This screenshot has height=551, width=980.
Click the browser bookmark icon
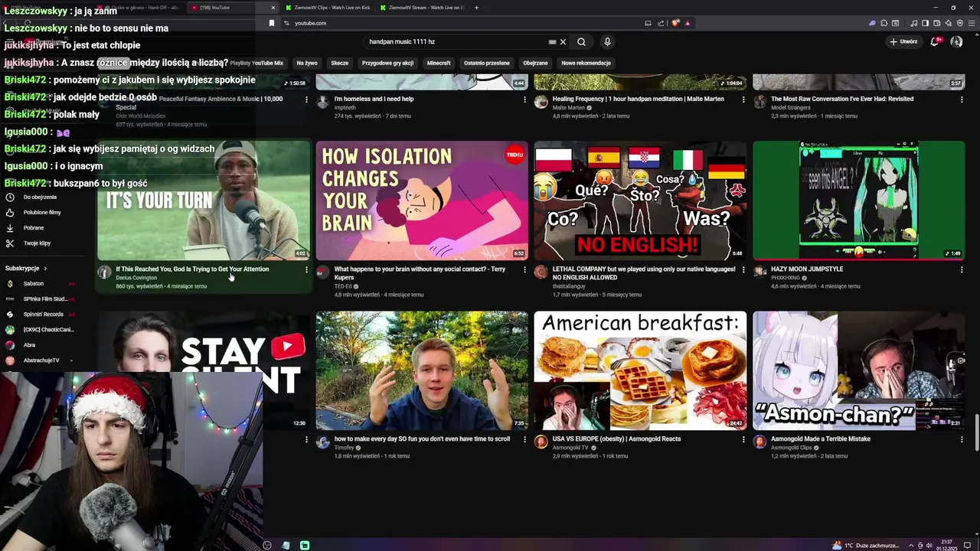coord(271,23)
